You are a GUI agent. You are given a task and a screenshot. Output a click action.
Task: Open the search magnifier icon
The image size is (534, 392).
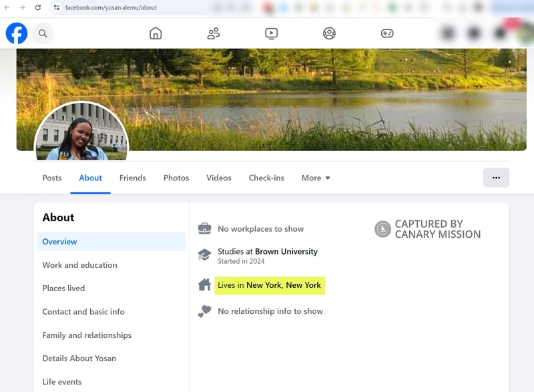42,33
